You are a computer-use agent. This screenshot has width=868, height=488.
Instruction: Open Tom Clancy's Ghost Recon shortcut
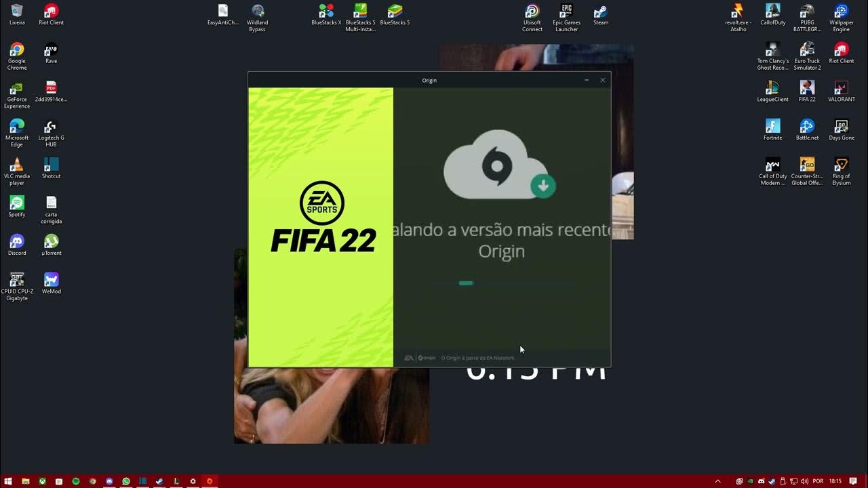pyautogui.click(x=772, y=56)
